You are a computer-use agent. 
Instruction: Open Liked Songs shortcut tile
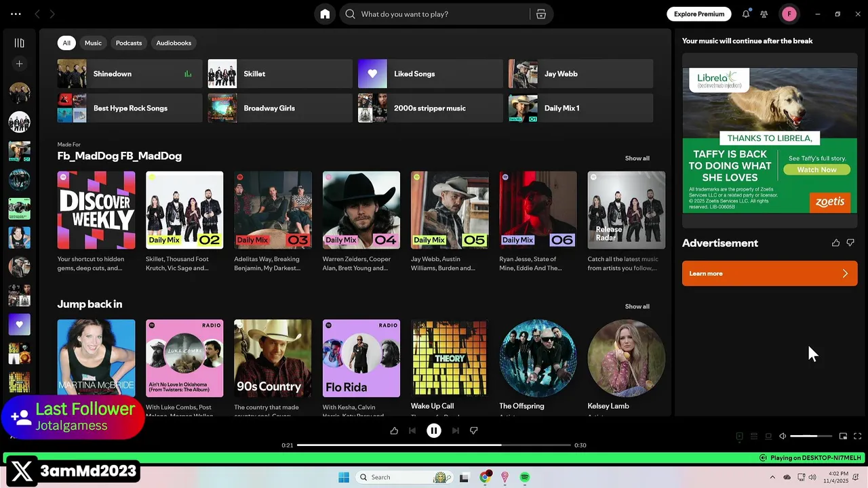pyautogui.click(x=431, y=74)
